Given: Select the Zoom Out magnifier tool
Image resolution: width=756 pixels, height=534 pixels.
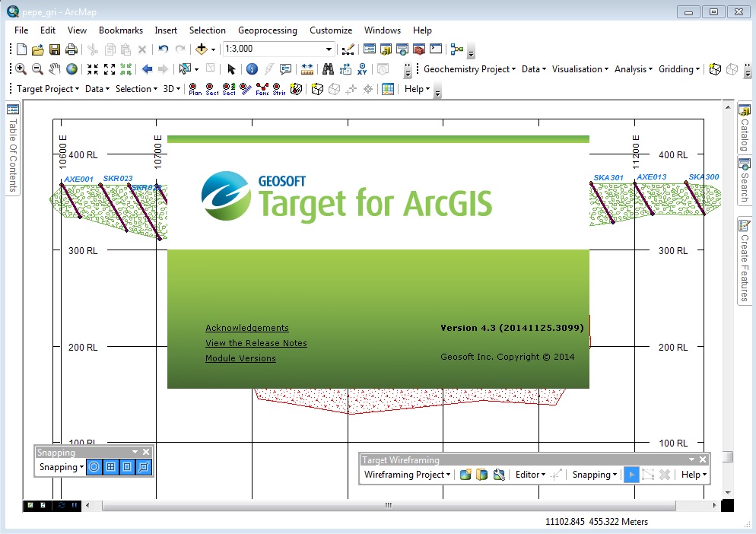Looking at the screenshot, I should point(37,69).
